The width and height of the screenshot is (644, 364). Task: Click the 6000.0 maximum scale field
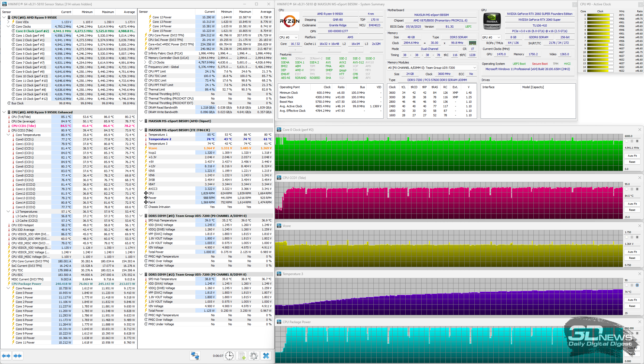(x=632, y=136)
